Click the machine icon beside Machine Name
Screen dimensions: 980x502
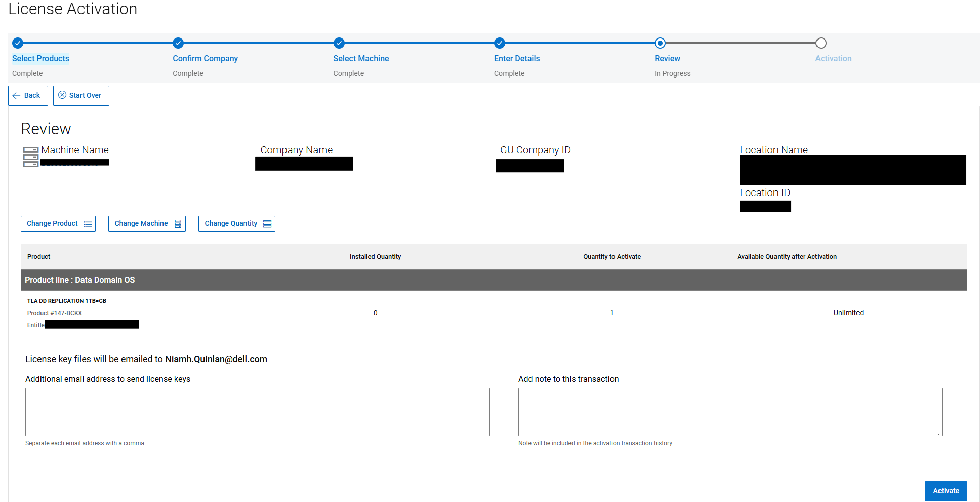click(30, 157)
